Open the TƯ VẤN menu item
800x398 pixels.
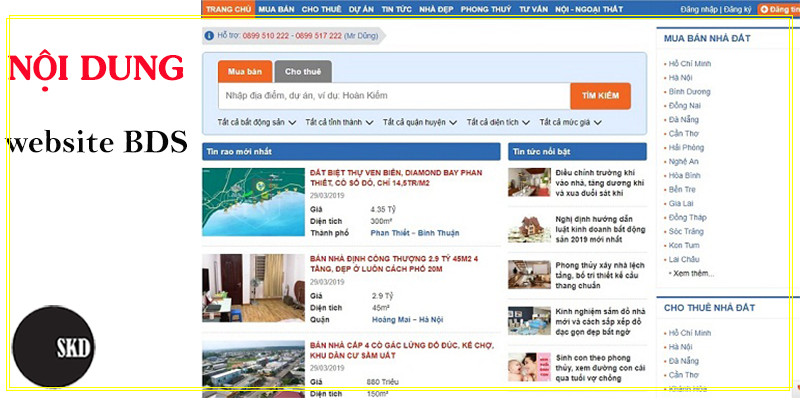click(x=533, y=9)
